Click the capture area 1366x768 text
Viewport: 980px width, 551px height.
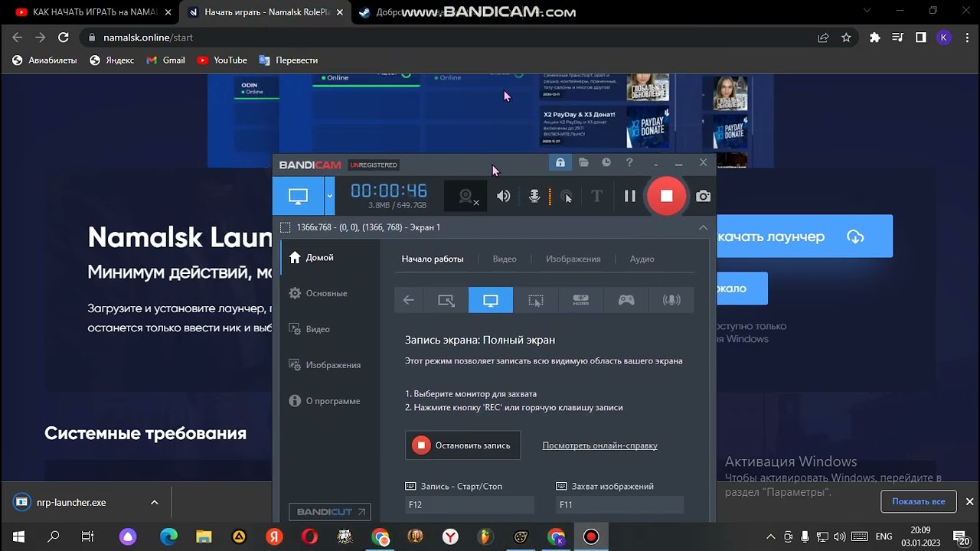[368, 227]
